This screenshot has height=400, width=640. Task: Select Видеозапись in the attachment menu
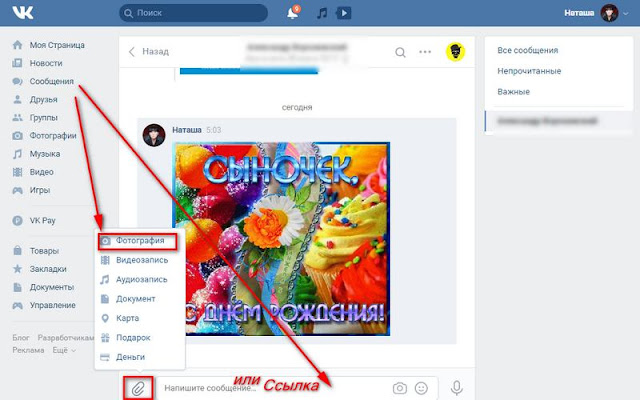coord(140,260)
